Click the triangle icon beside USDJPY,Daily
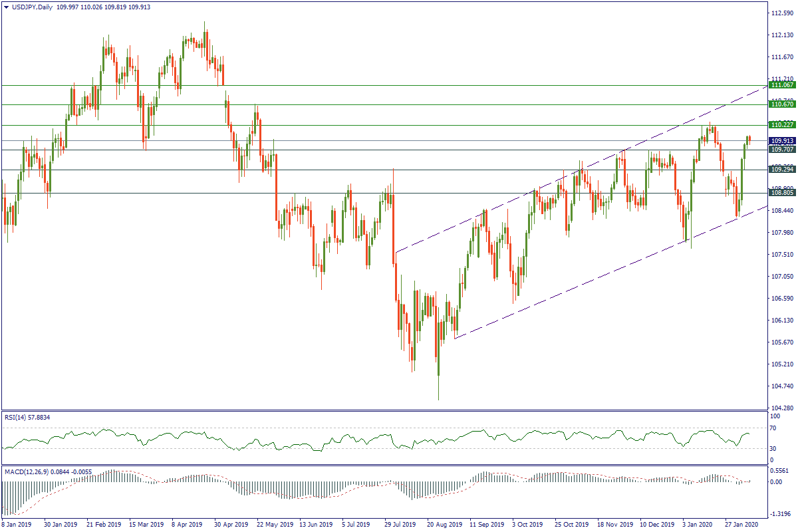The image size is (798, 532). click(5, 6)
